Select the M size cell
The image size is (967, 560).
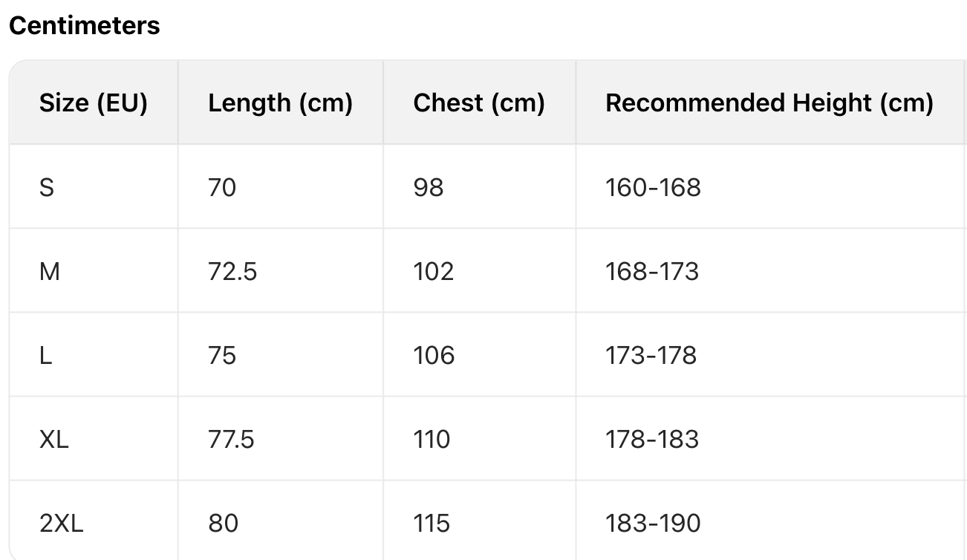(x=50, y=271)
